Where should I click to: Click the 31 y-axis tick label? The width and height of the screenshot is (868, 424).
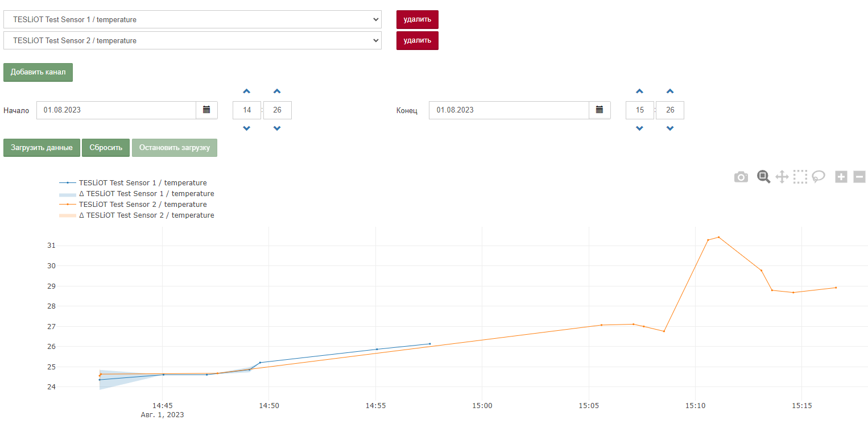tap(51, 246)
